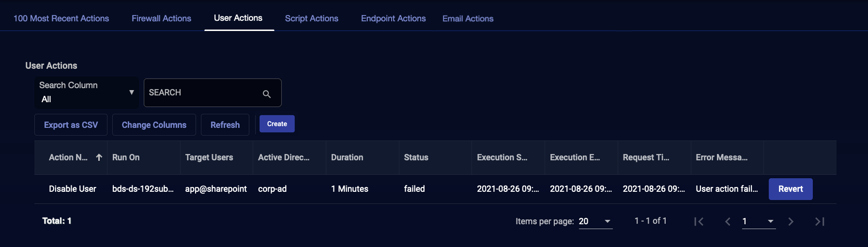This screenshot has height=247, width=868.
Task: Expand Items per page selector
Action: tap(595, 221)
